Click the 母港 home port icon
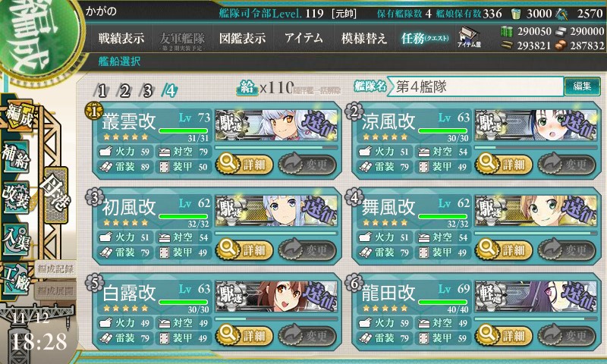This screenshot has width=607, height=364. click(56, 195)
